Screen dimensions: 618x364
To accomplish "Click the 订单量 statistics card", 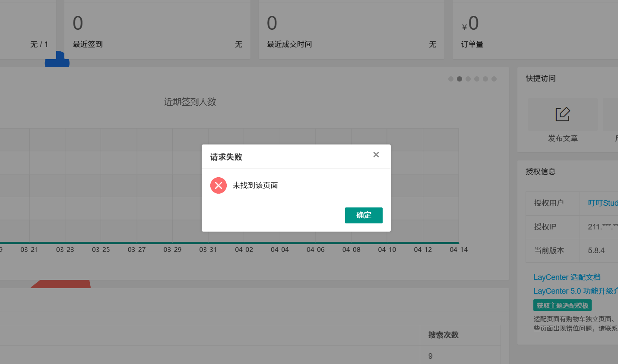I will [x=536, y=29].
